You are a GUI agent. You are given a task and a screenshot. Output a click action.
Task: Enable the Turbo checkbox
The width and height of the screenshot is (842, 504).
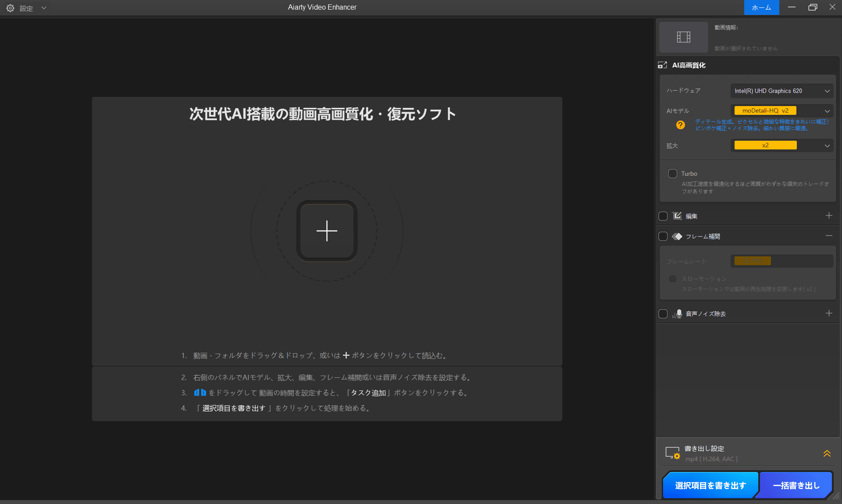(672, 174)
